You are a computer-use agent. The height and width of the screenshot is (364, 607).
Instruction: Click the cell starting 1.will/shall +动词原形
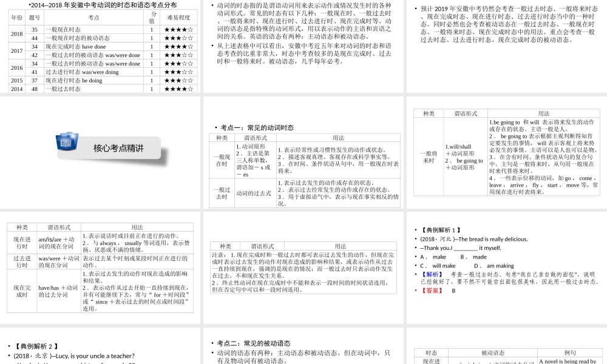(x=466, y=157)
